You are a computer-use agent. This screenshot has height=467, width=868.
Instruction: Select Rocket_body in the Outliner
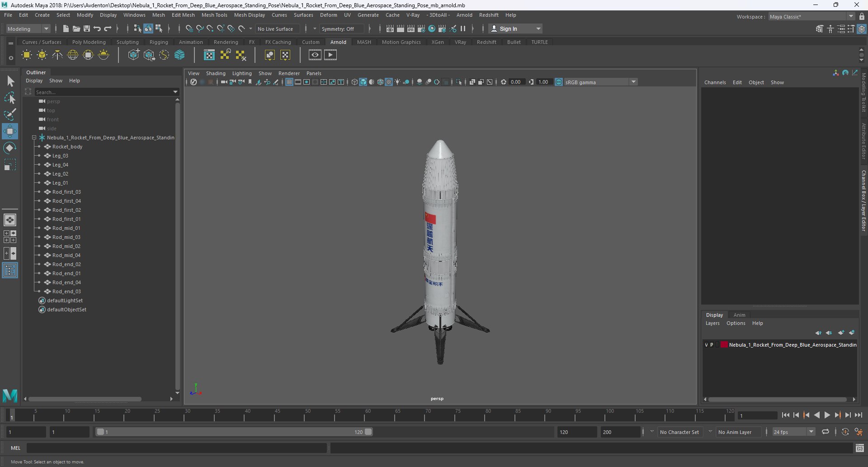click(67, 147)
